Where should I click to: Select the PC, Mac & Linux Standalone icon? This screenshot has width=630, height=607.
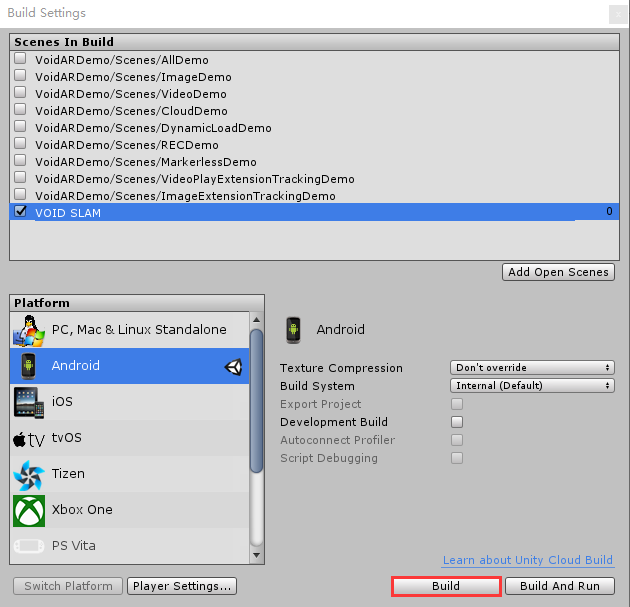(x=29, y=331)
